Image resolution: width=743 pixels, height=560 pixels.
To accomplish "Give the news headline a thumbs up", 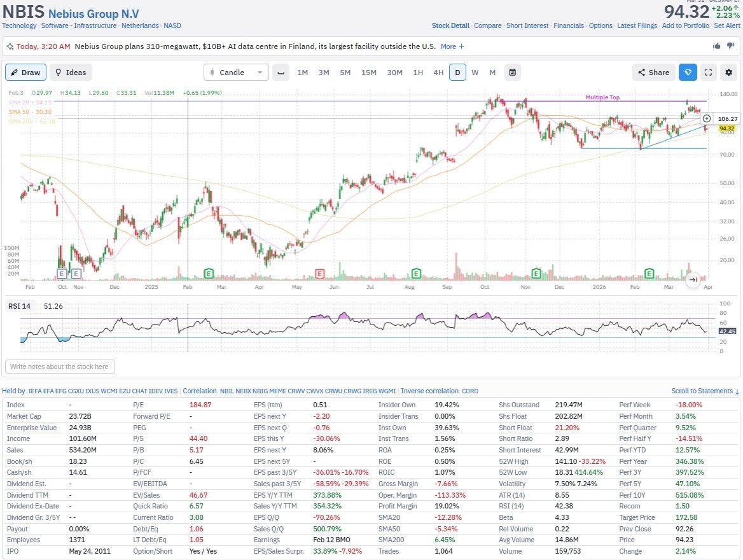I will pyautogui.click(x=716, y=46).
